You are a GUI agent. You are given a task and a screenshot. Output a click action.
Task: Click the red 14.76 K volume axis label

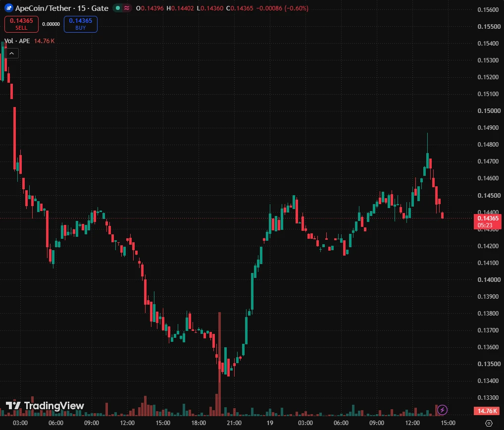[x=487, y=411]
